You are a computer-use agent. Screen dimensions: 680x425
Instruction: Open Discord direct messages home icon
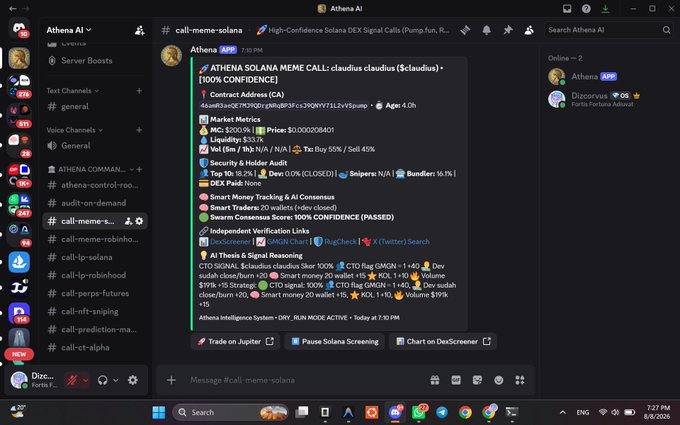19,29
